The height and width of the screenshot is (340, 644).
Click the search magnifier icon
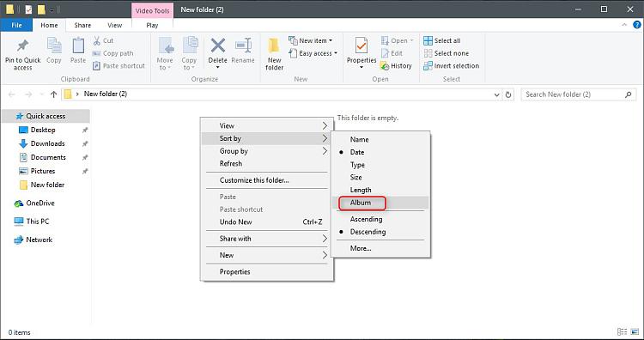(x=628, y=94)
